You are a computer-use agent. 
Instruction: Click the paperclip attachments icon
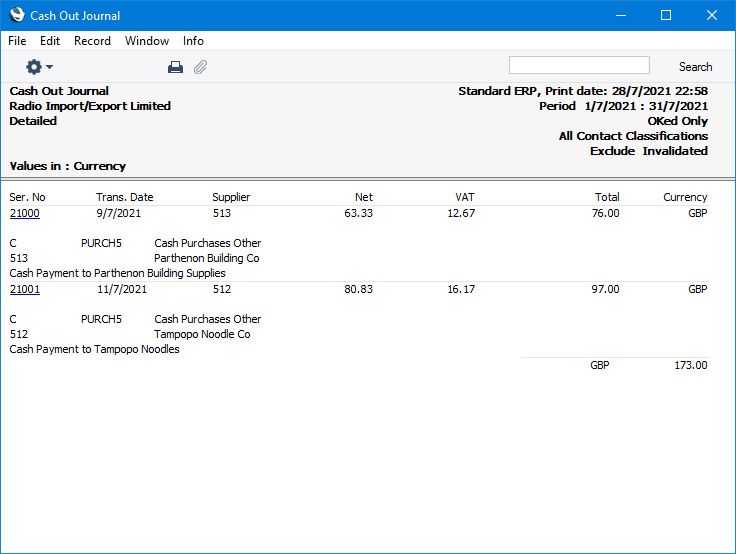point(200,67)
